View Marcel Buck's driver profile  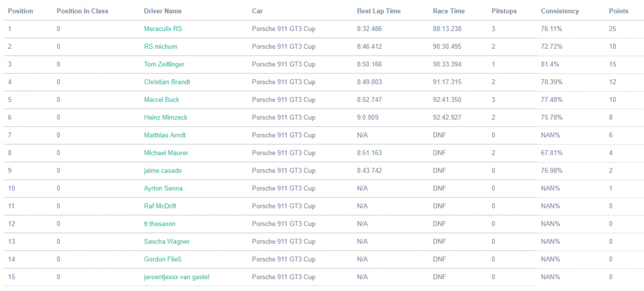(x=162, y=100)
